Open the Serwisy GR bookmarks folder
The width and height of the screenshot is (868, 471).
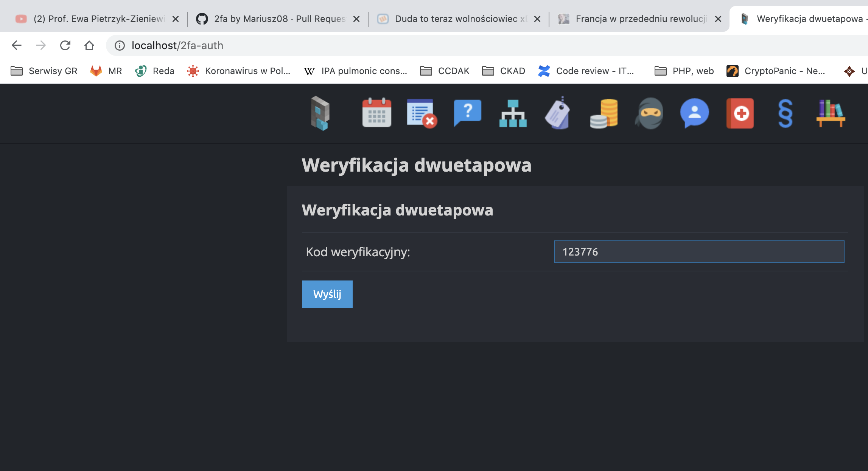click(44, 71)
